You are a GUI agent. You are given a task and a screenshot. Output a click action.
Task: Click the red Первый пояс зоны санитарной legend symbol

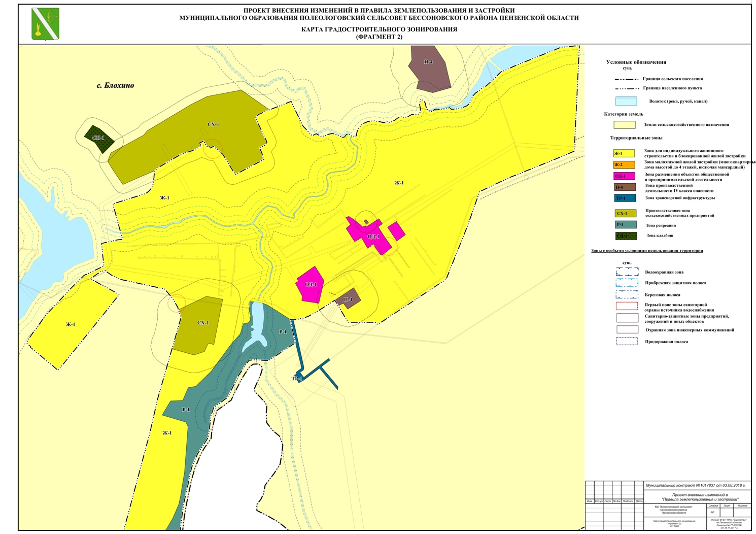(x=627, y=306)
